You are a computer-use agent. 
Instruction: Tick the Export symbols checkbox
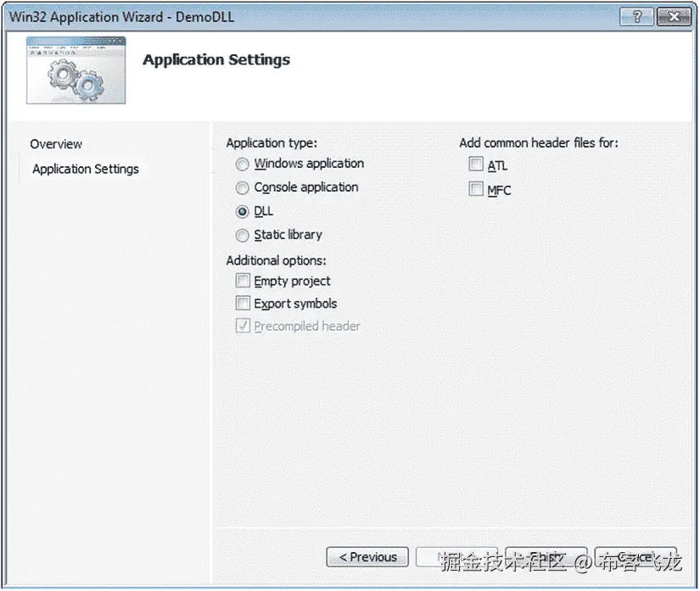(x=243, y=303)
